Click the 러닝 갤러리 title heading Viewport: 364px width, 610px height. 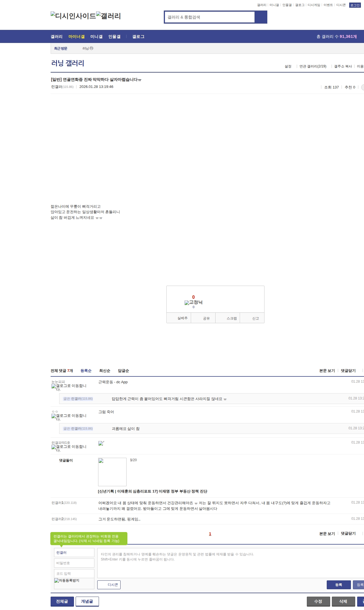(x=68, y=63)
